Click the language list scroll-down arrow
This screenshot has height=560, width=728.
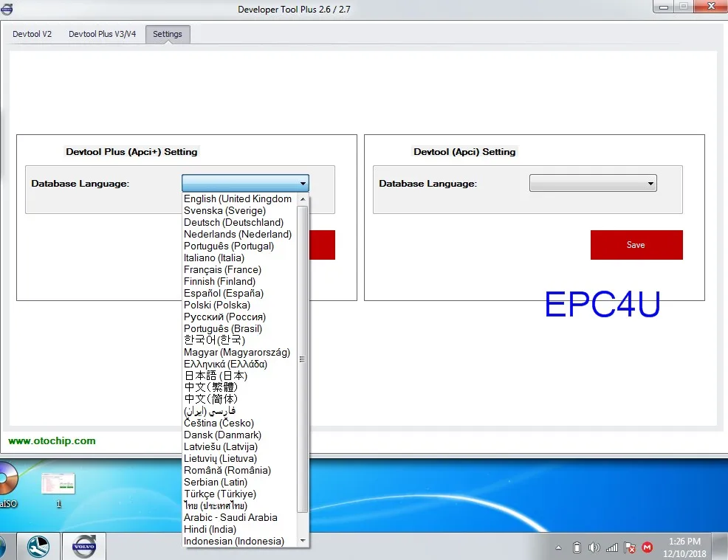(303, 541)
